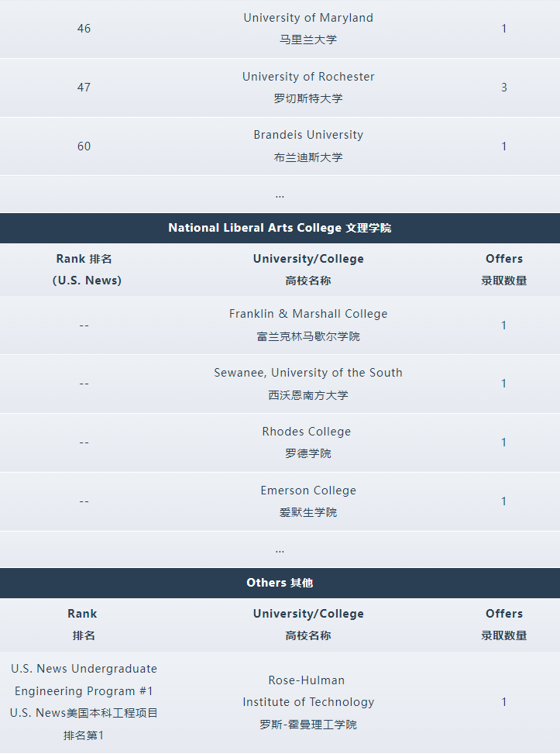Select the Emerson College name
Screen dimensions: 560x754
[308, 491]
